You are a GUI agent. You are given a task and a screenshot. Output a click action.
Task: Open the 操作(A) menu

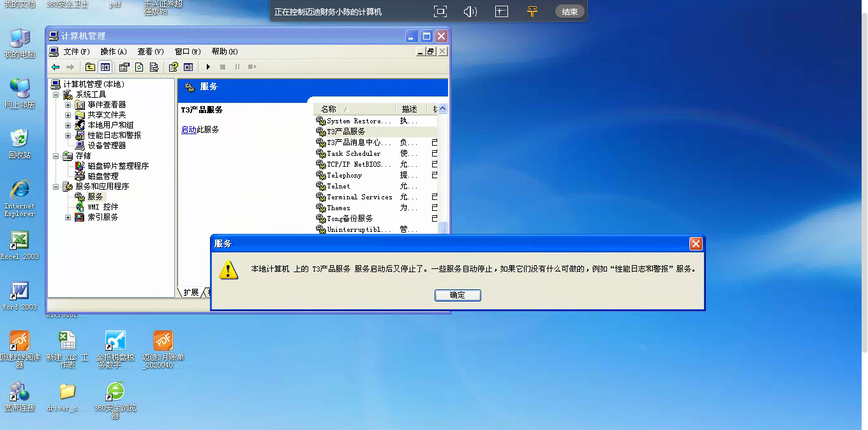pyautogui.click(x=114, y=52)
